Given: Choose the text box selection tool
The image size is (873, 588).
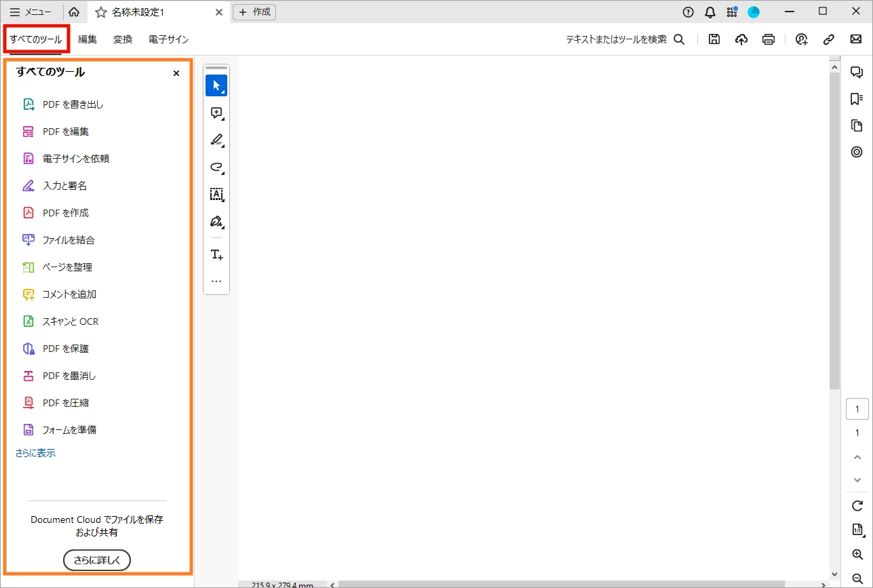Looking at the screenshot, I should (x=216, y=195).
